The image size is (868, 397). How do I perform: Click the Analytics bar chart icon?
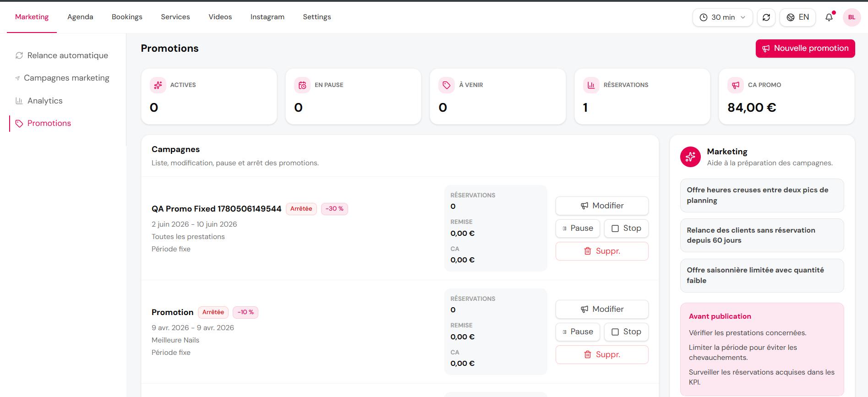tap(19, 101)
